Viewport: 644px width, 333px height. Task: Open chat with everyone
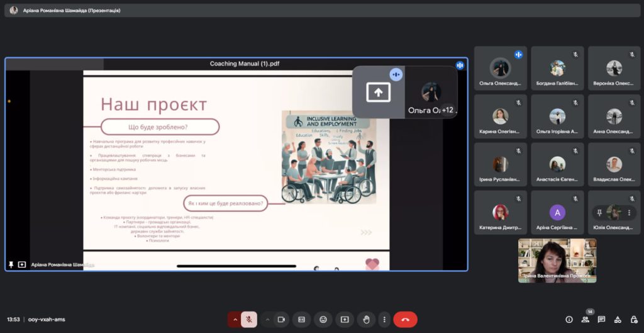point(601,320)
